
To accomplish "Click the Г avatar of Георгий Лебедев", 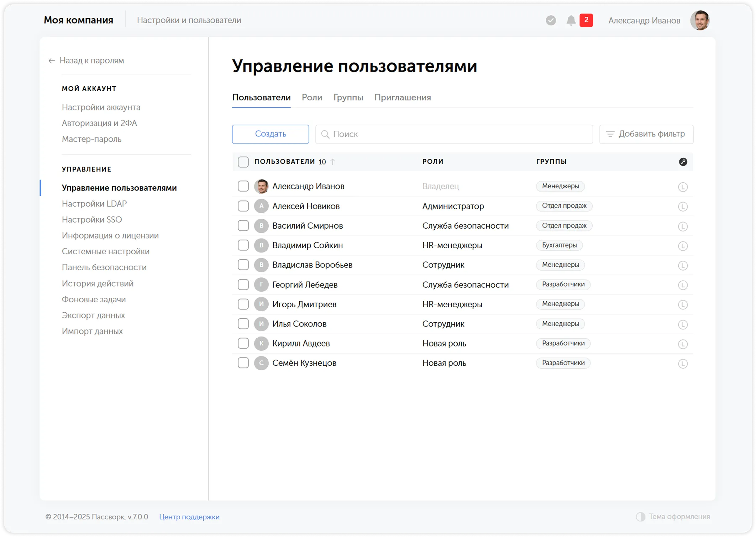I will tap(261, 285).
